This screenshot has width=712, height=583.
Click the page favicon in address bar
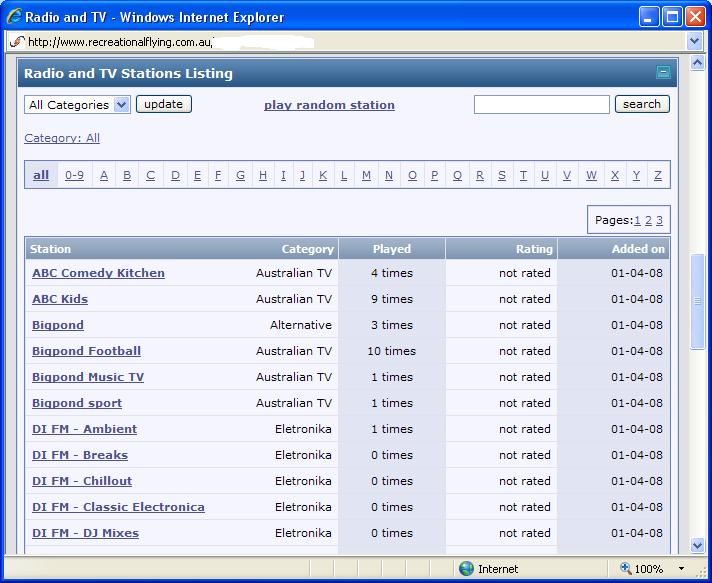click(16, 42)
